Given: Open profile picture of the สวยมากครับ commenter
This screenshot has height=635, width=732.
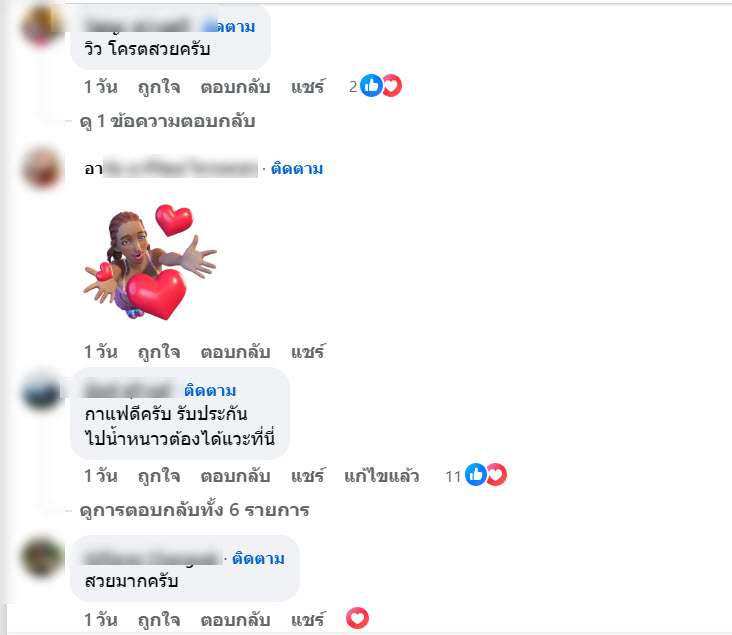Looking at the screenshot, I should pos(42,557).
